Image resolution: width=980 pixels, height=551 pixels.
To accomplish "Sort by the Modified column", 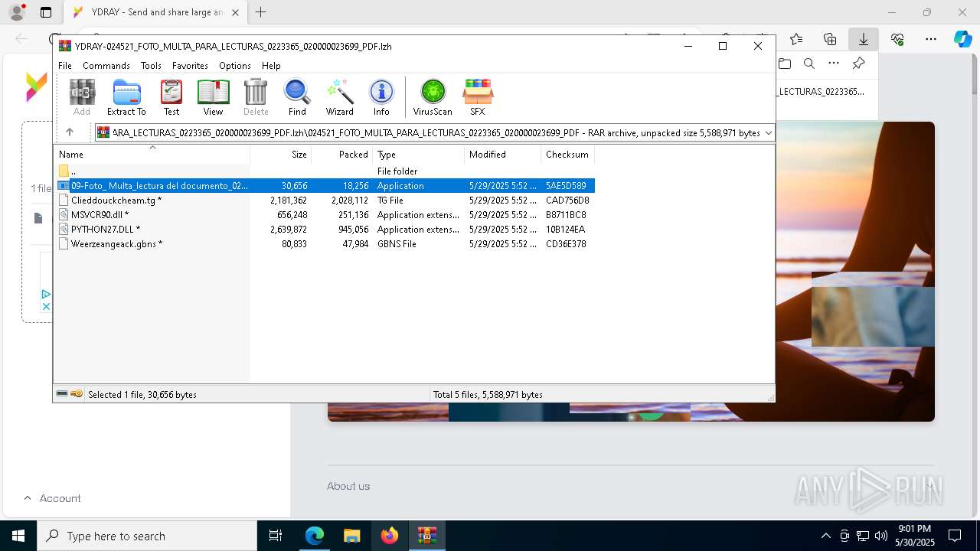I will coord(503,154).
